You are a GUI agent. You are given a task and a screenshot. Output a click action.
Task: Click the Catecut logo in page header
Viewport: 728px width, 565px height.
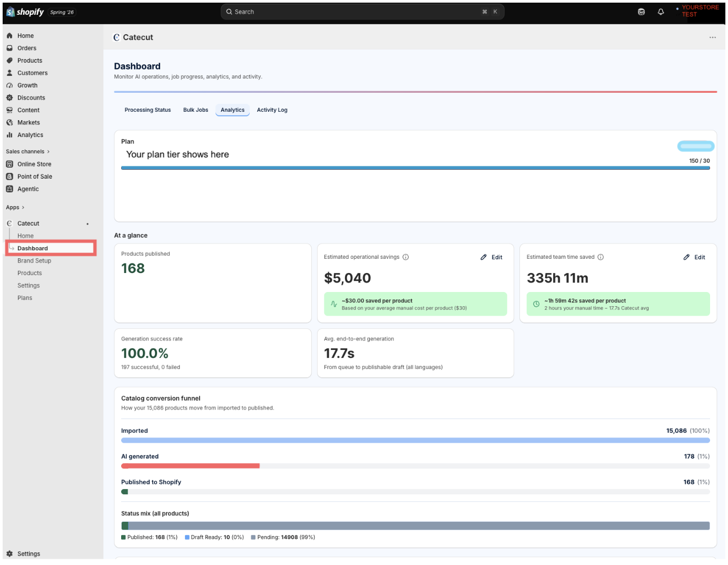[x=116, y=37]
